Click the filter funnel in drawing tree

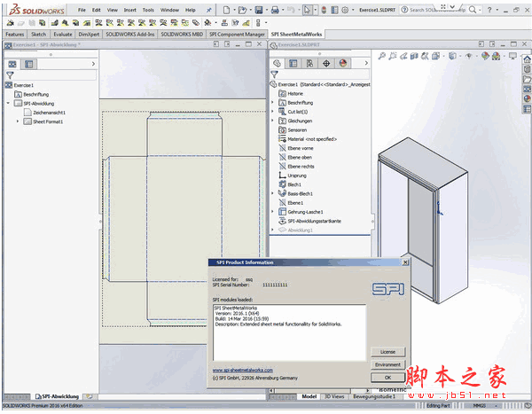click(x=10, y=75)
